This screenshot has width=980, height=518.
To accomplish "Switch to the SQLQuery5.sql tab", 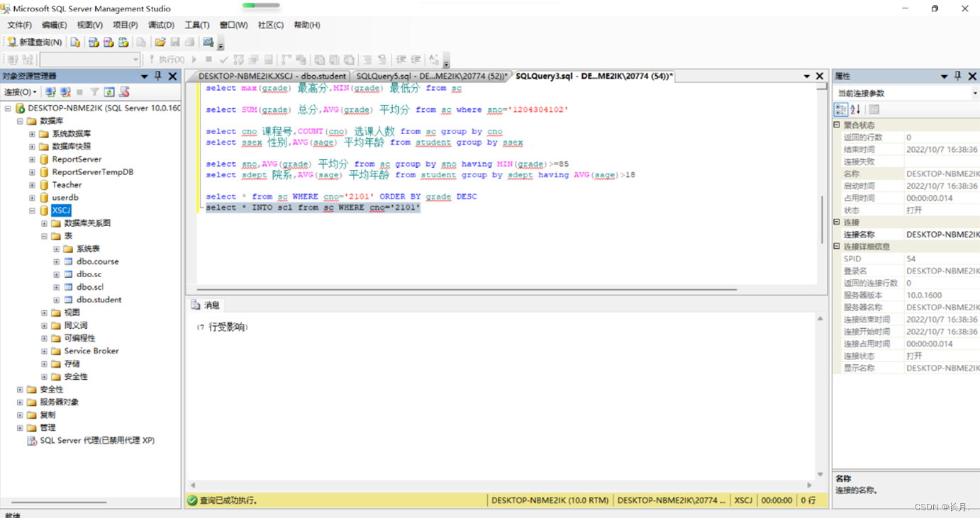I will [431, 76].
